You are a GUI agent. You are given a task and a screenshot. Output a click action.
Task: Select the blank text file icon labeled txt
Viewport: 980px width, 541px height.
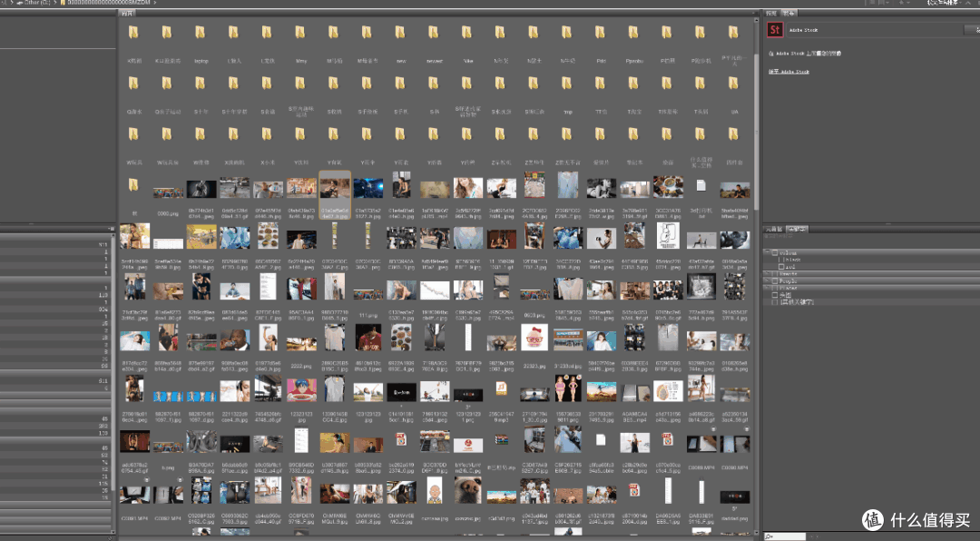pyautogui.click(x=701, y=185)
